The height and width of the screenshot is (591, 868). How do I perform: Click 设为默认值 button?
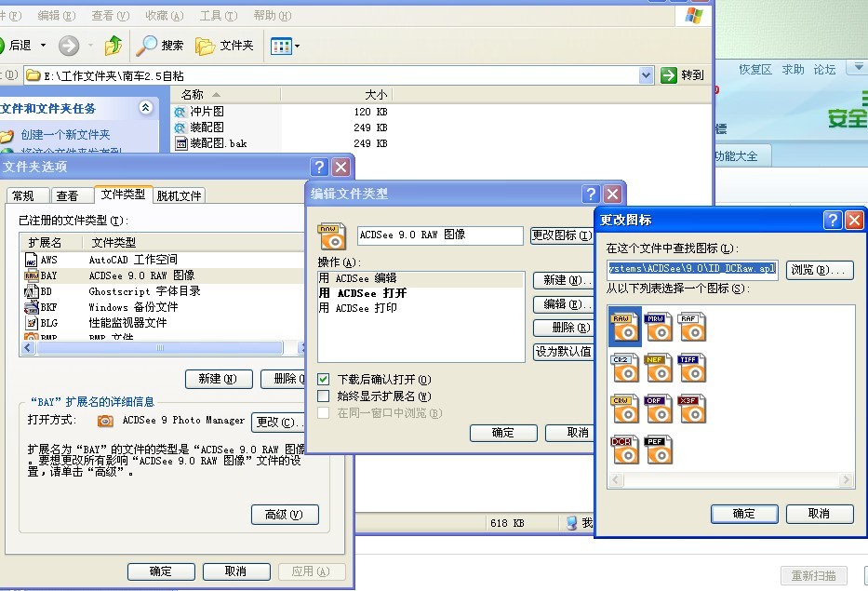(x=563, y=352)
